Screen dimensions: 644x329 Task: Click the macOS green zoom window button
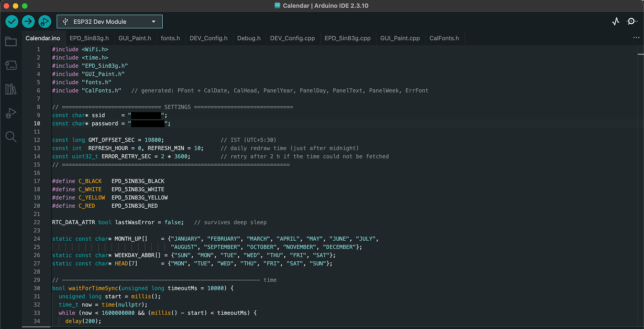point(25,6)
